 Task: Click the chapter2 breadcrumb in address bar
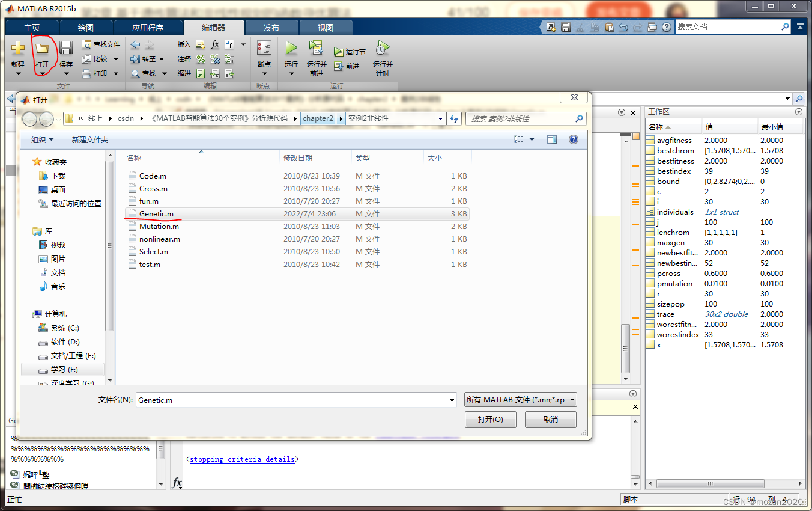[x=318, y=118]
